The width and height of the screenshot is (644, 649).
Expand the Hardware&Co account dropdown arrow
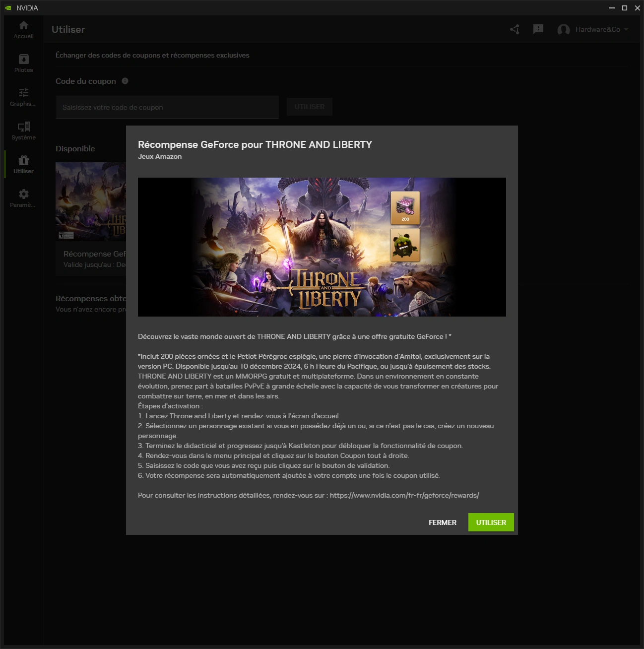[x=626, y=29]
